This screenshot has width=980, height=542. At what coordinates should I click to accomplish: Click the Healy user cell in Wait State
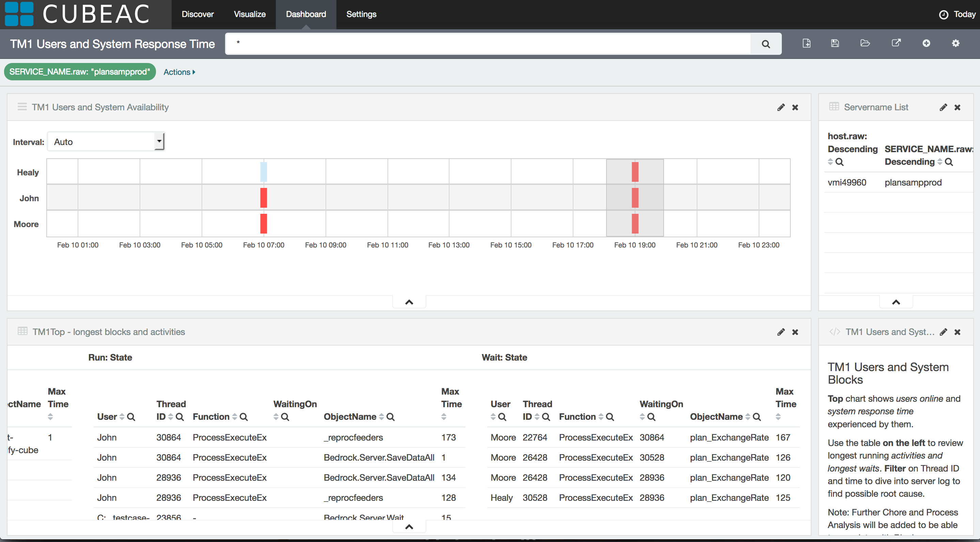click(x=502, y=498)
